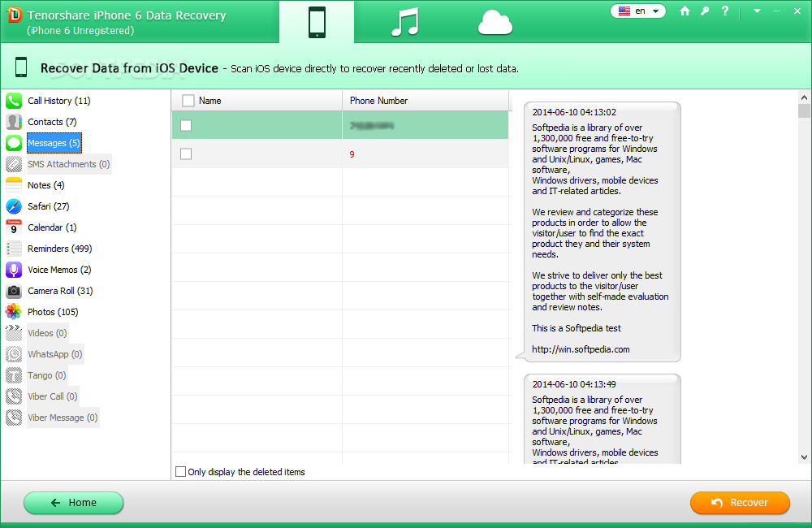Click the http://win.softpedia.com text
812x528 pixels.
coord(581,349)
